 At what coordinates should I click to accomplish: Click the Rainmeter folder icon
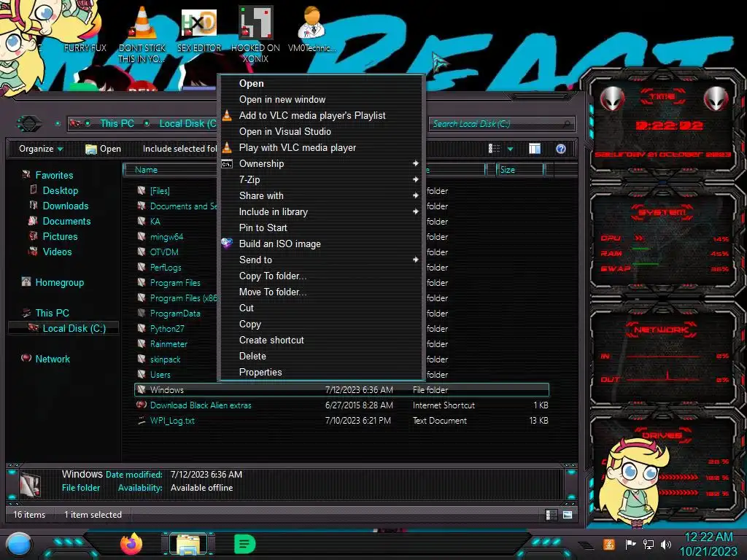coord(142,343)
